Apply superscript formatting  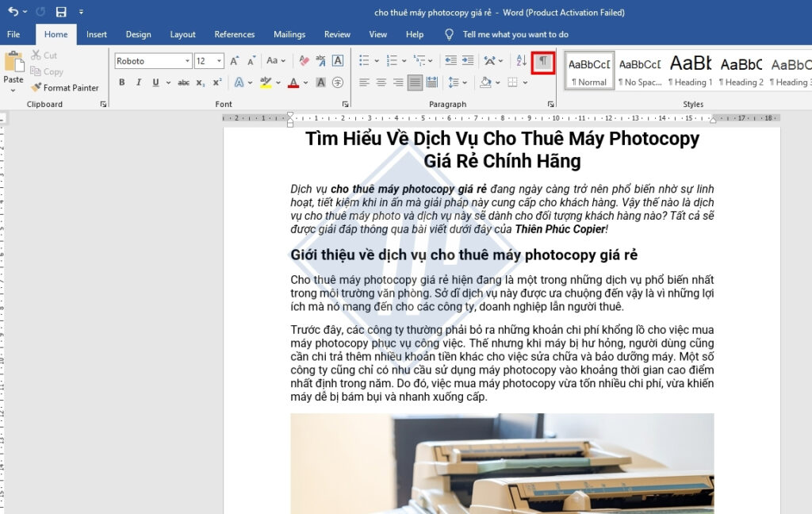pyautogui.click(x=217, y=82)
